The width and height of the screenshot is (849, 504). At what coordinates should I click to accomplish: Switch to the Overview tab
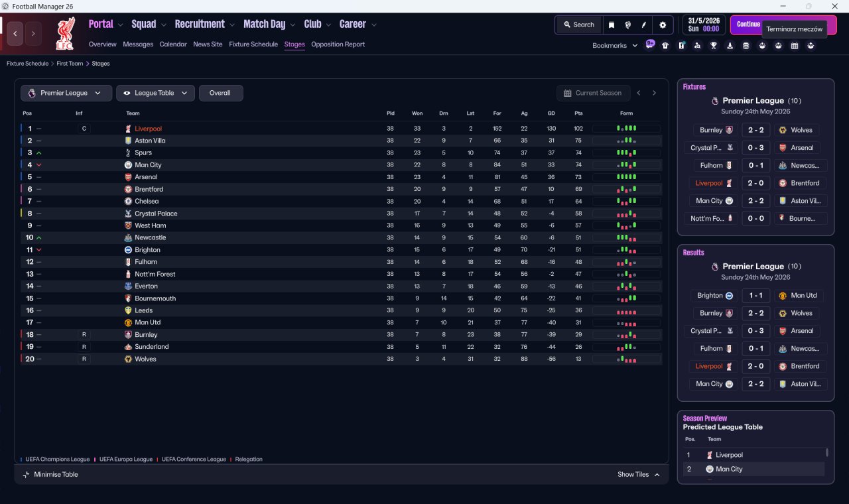click(x=103, y=44)
